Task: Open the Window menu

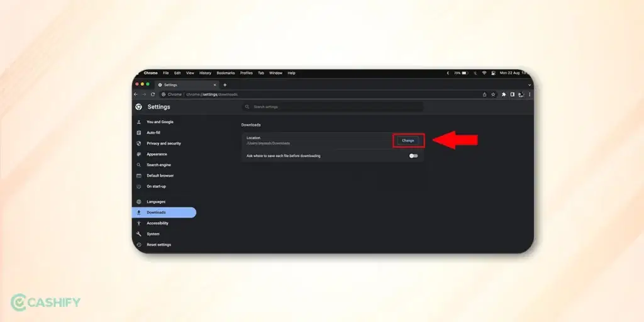Action: [x=275, y=73]
